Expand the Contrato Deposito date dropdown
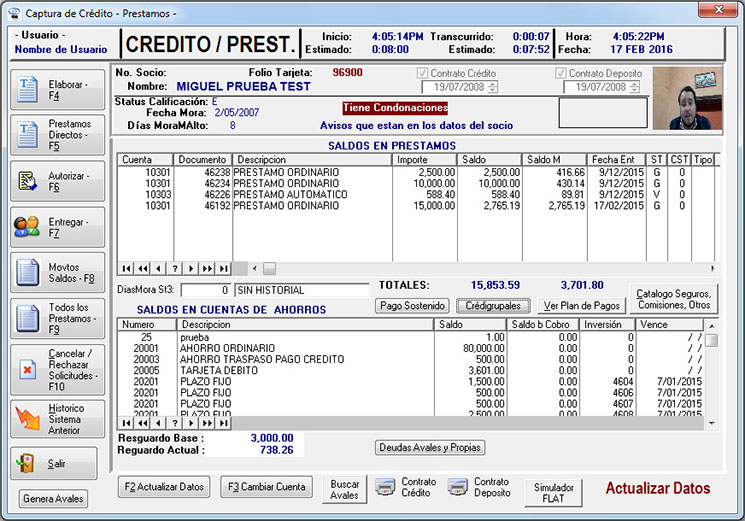Image resolution: width=745 pixels, height=521 pixels. (x=632, y=87)
